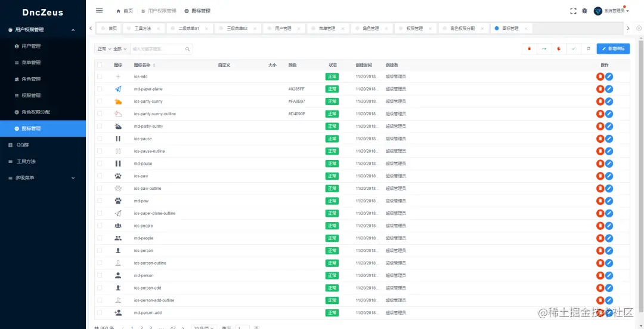The width and height of the screenshot is (644, 329).
Task: Go to 角色管理 in sidebar
Action: (x=43, y=79)
